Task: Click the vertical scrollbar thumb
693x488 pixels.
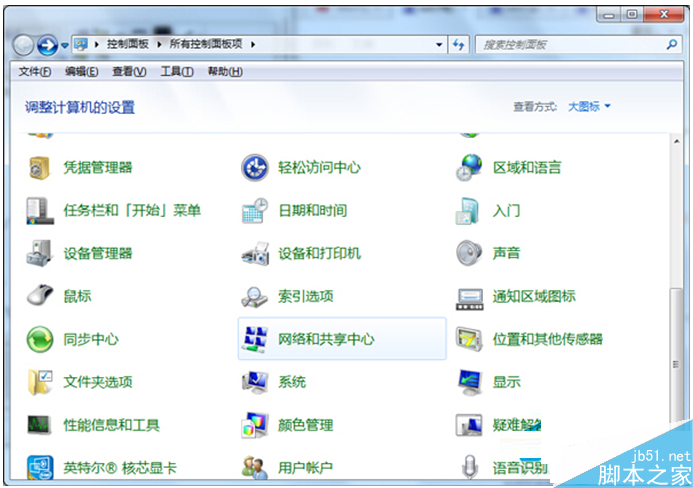Action: (676, 364)
